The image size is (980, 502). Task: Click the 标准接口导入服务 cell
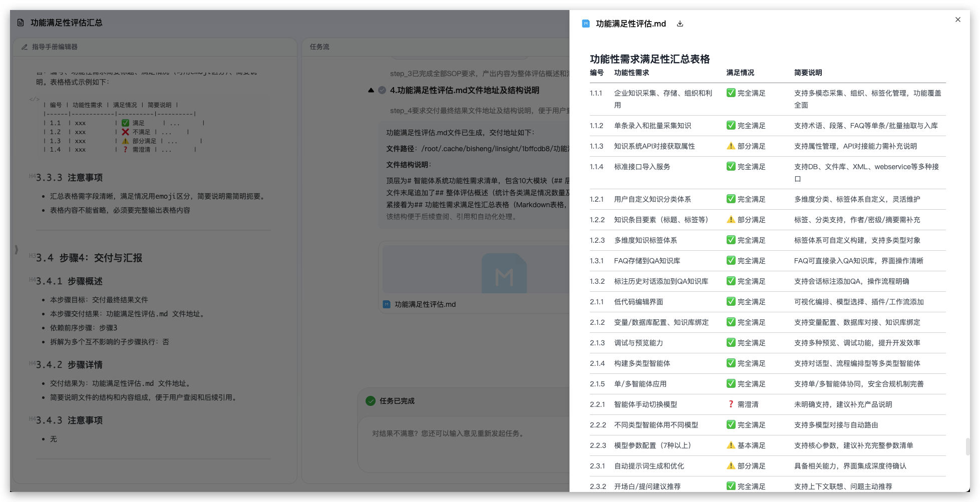[642, 167]
